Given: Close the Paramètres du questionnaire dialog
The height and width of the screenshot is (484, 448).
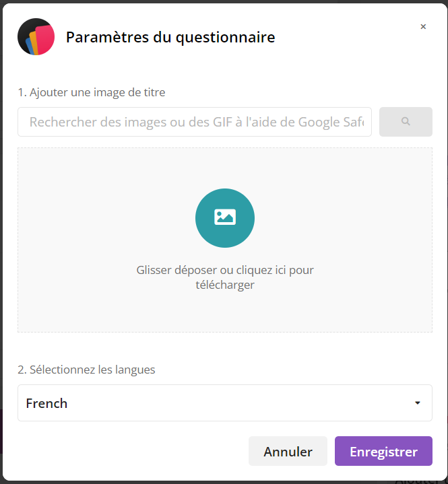Looking at the screenshot, I should point(423,26).
